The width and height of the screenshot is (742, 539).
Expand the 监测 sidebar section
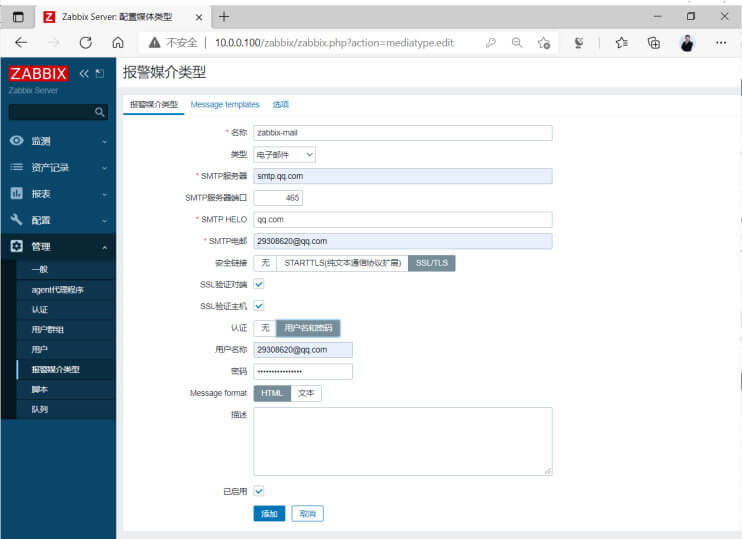(105, 141)
